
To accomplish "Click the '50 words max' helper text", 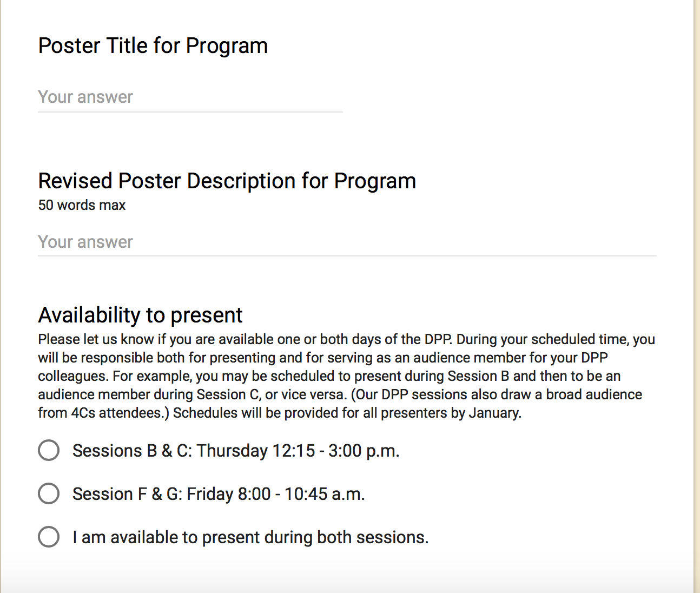I will click(82, 206).
